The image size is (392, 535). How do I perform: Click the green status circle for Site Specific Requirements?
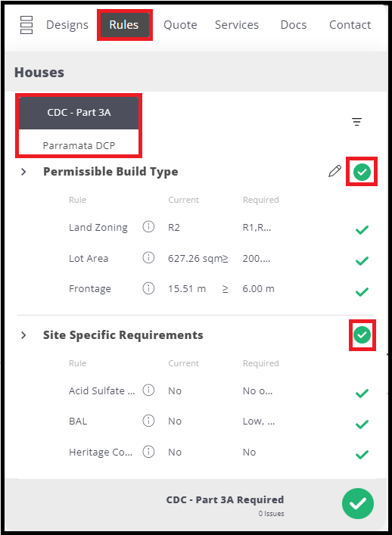coord(362,334)
